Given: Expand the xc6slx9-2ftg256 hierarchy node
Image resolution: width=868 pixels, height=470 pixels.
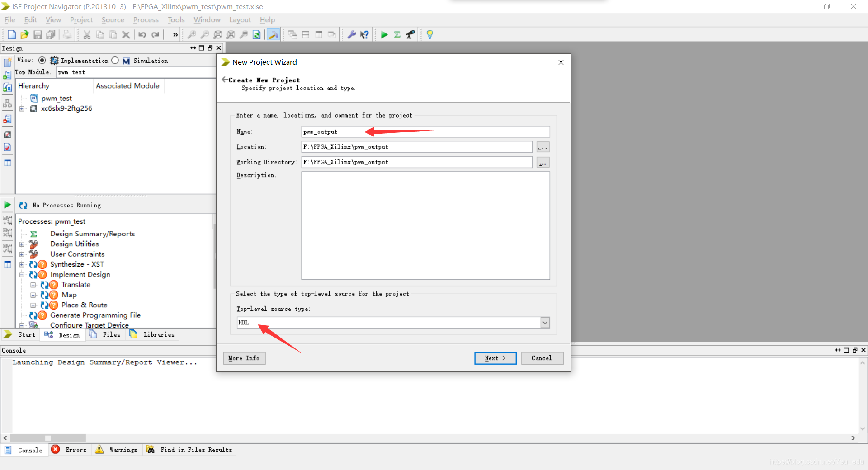Looking at the screenshot, I should point(22,109).
